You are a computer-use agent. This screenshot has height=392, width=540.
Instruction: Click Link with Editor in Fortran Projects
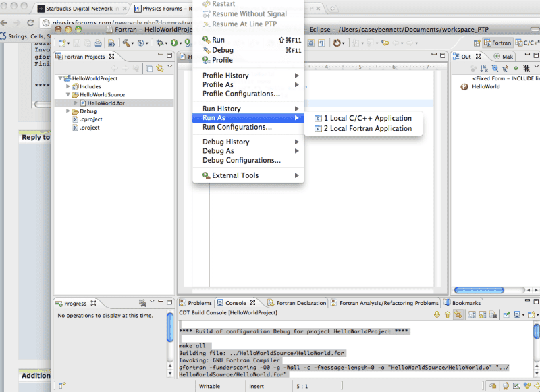159,68
